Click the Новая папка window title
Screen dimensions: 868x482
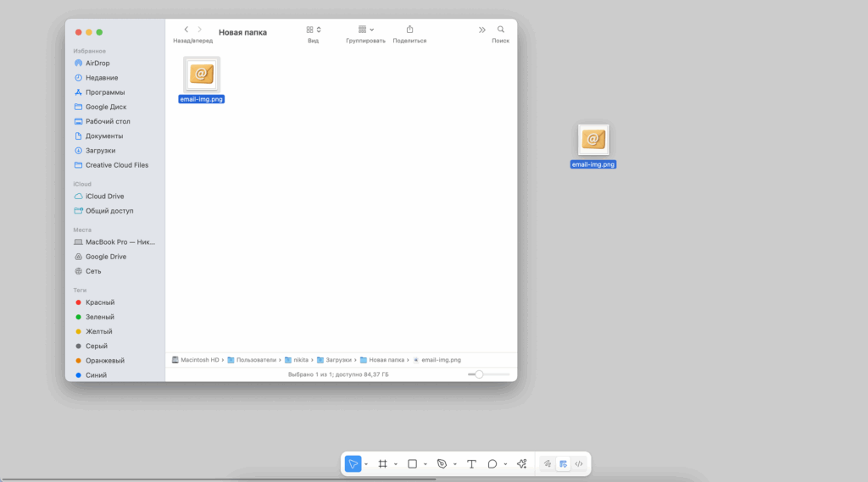[x=242, y=33]
